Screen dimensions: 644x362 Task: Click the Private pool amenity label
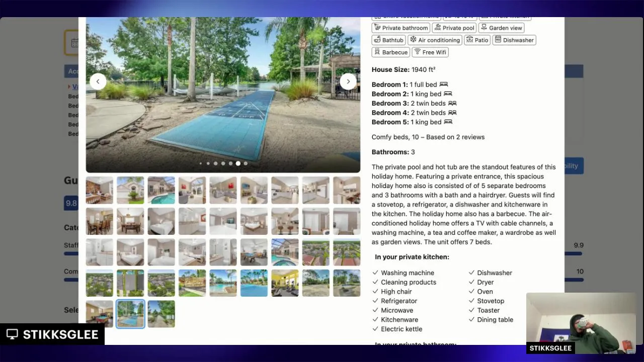[458, 28]
